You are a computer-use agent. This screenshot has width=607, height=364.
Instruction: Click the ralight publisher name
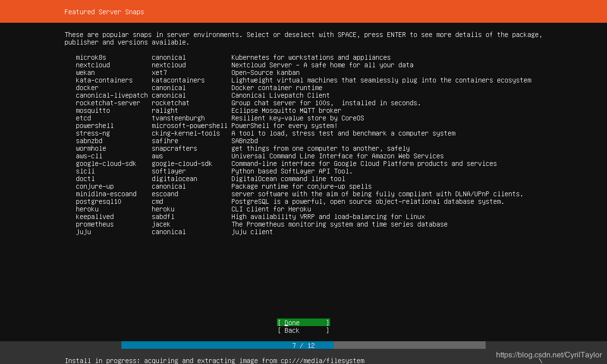[165, 110]
